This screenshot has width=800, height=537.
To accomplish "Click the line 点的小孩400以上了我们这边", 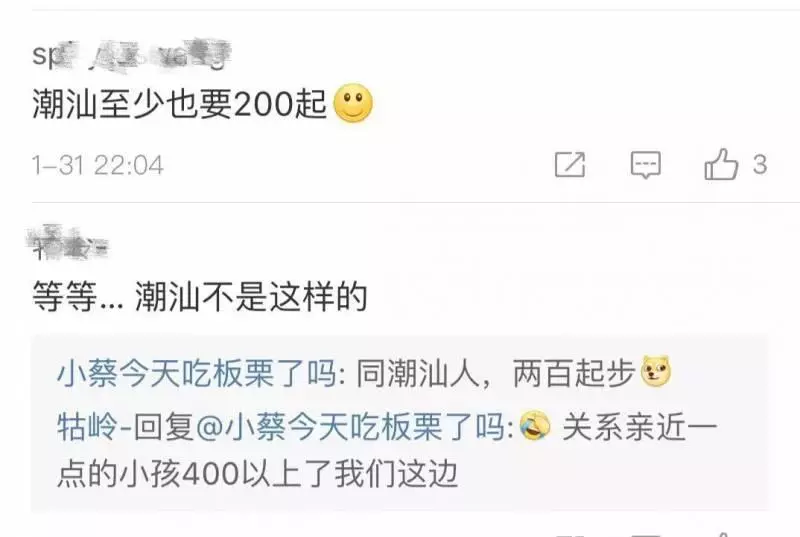I will point(258,474).
